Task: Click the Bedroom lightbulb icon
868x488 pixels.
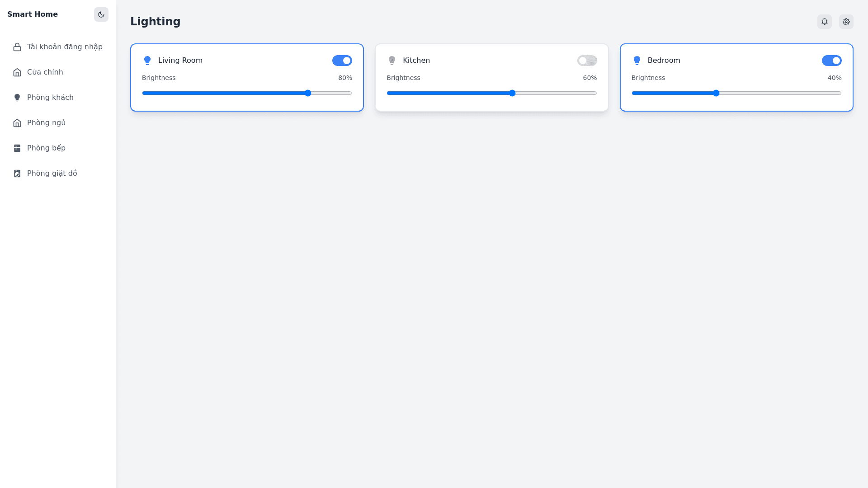Action: click(x=637, y=61)
